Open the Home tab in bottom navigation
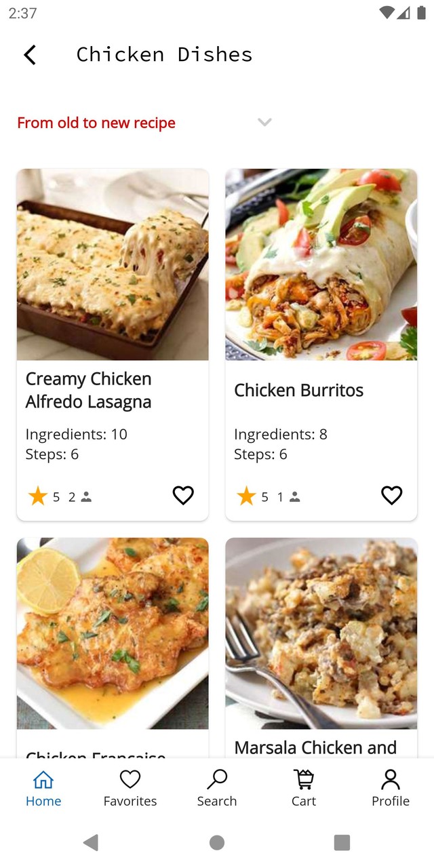Image resolution: width=434 pixels, height=868 pixels. [x=43, y=788]
